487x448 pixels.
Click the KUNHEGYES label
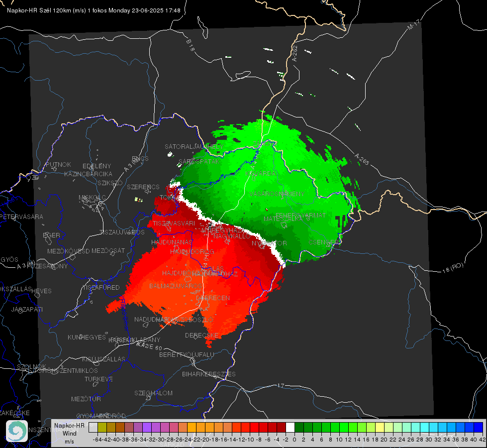click(87, 337)
